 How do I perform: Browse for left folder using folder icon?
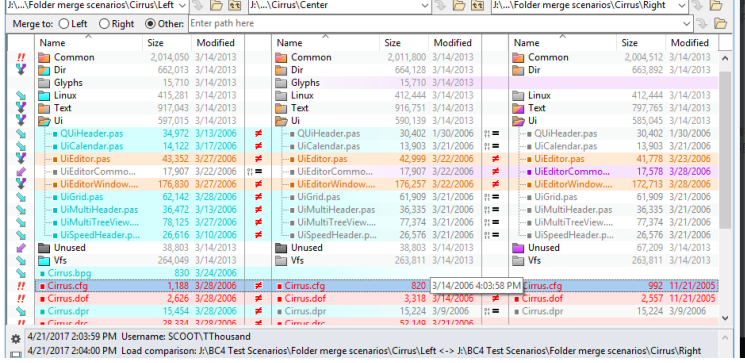(x=216, y=6)
